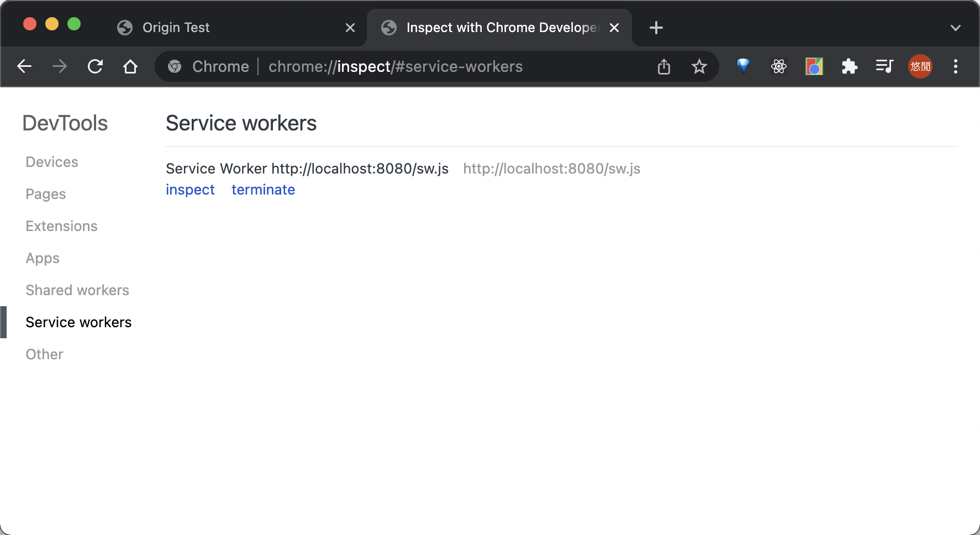Screen dimensions: 980x535
Task: Open the Chrome profile avatar labeled 悠閒
Action: [920, 66]
